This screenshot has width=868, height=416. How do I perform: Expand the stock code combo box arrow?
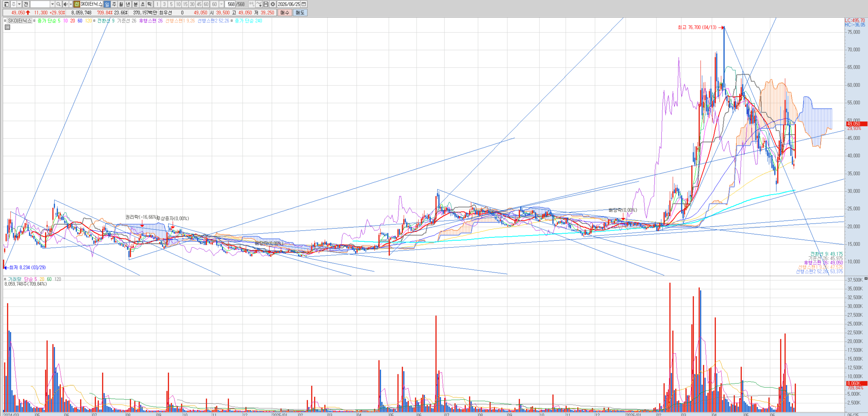click(53, 4)
